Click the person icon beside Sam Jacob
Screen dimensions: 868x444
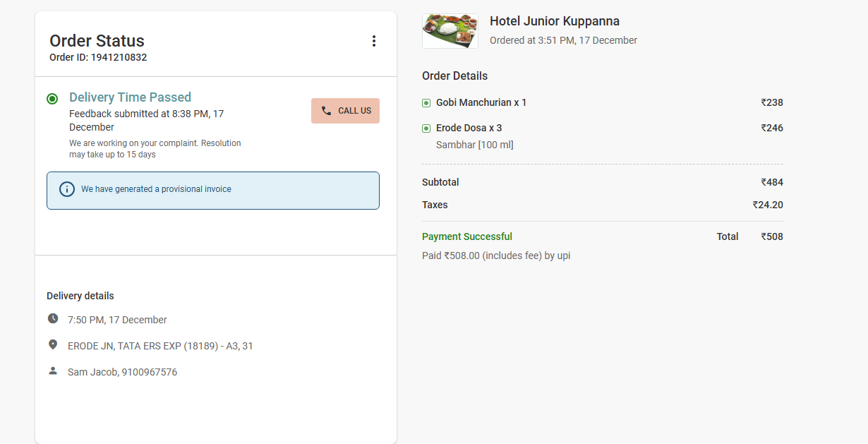(53, 371)
